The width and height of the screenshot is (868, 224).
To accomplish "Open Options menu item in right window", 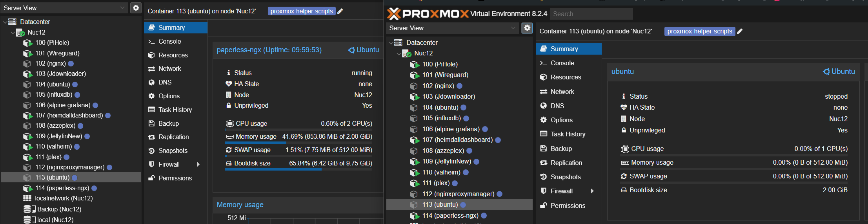I will point(569,120).
